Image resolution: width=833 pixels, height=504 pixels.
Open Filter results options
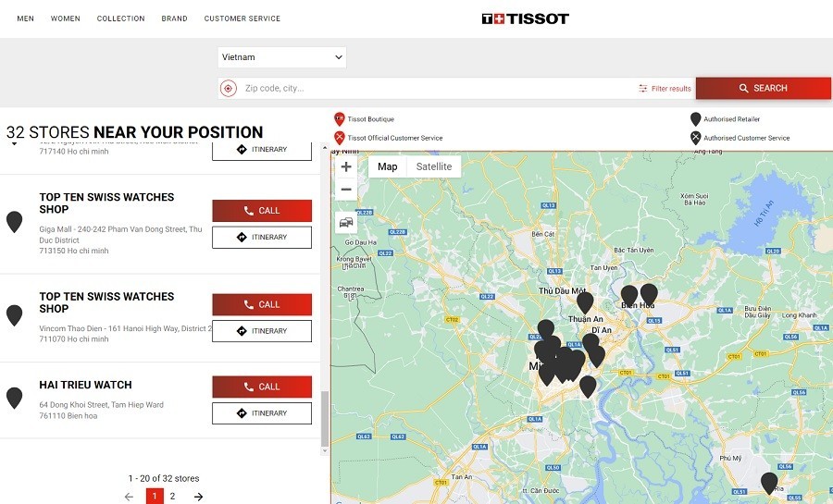pyautogui.click(x=665, y=89)
